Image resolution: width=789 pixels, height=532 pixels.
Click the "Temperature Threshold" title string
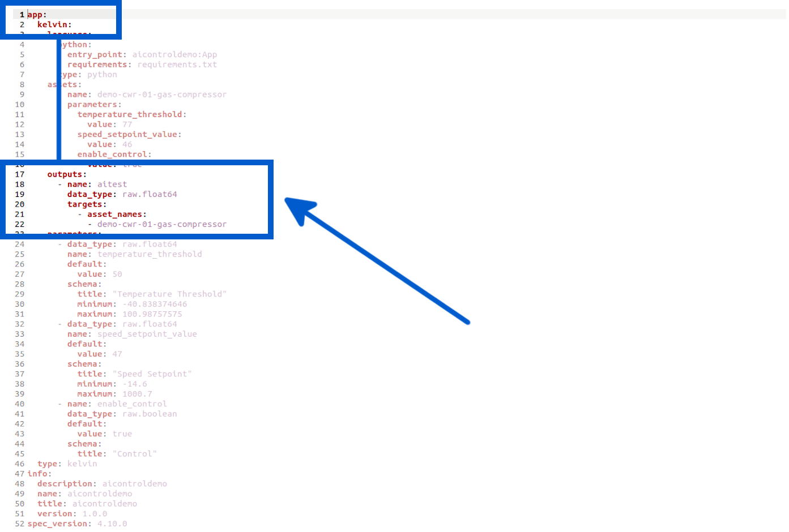(x=170, y=294)
